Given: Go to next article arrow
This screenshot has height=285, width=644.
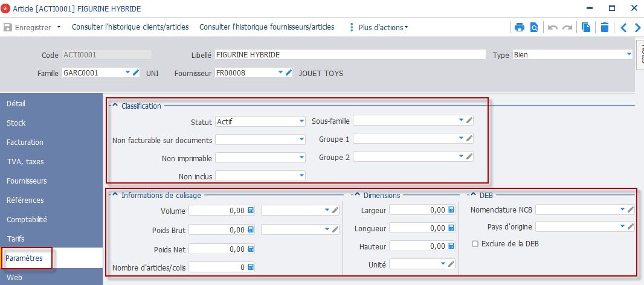Looking at the screenshot, I should [x=637, y=28].
